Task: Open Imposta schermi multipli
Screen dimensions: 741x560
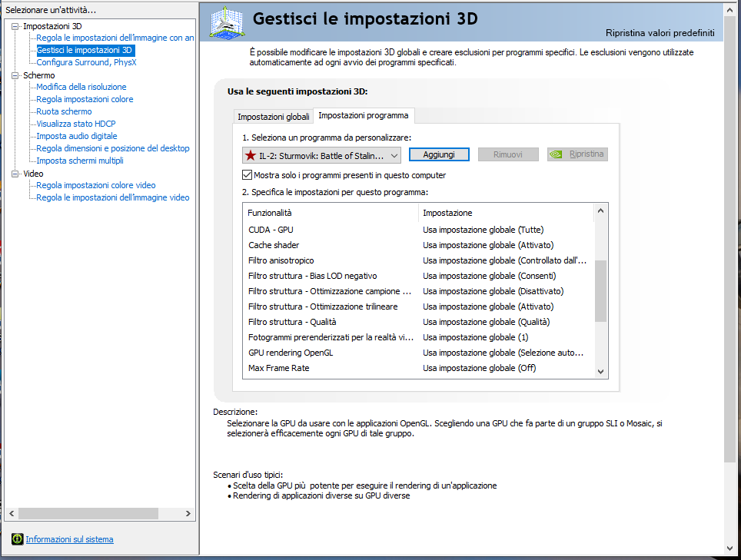Action: (x=80, y=161)
